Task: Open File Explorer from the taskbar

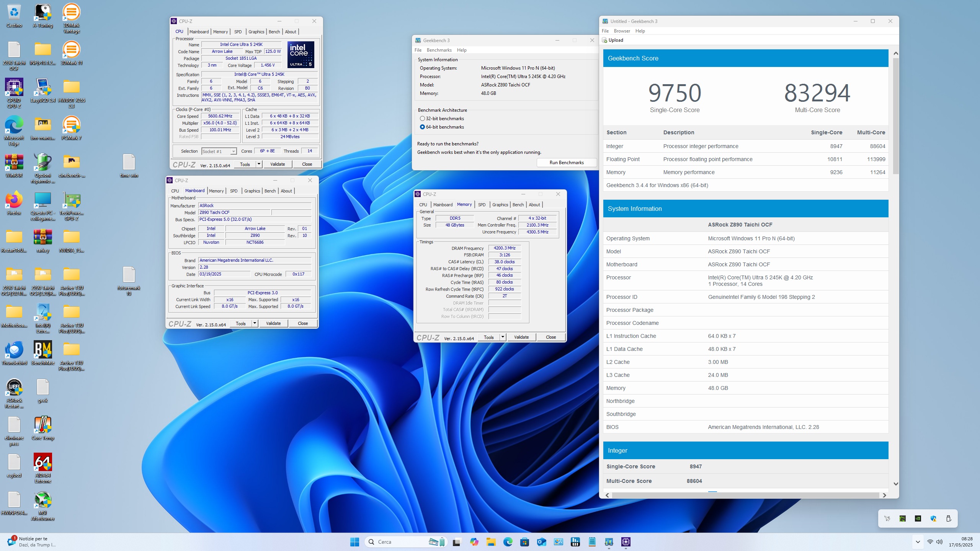Action: point(491,542)
